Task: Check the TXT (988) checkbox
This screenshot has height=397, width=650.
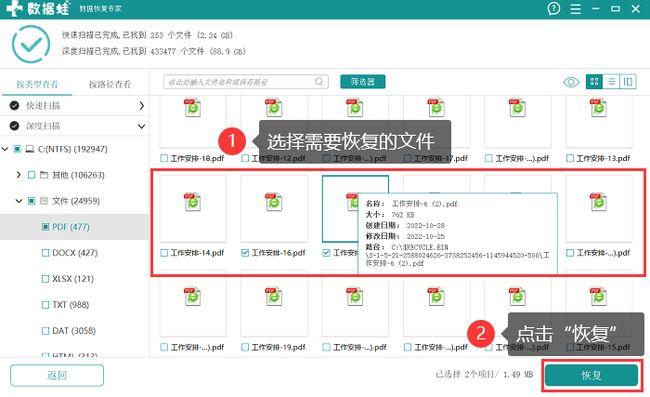Action: [x=46, y=305]
